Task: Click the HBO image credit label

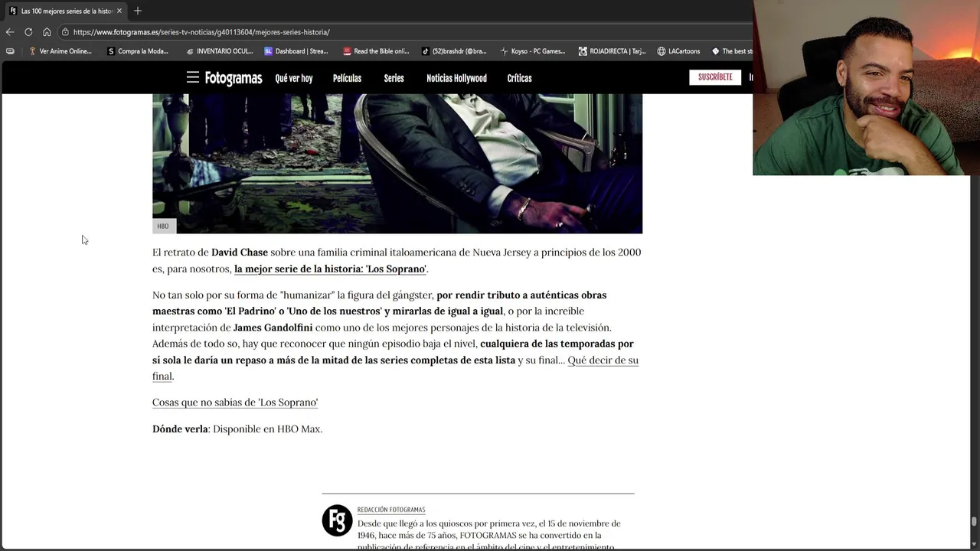Action: [x=163, y=227]
